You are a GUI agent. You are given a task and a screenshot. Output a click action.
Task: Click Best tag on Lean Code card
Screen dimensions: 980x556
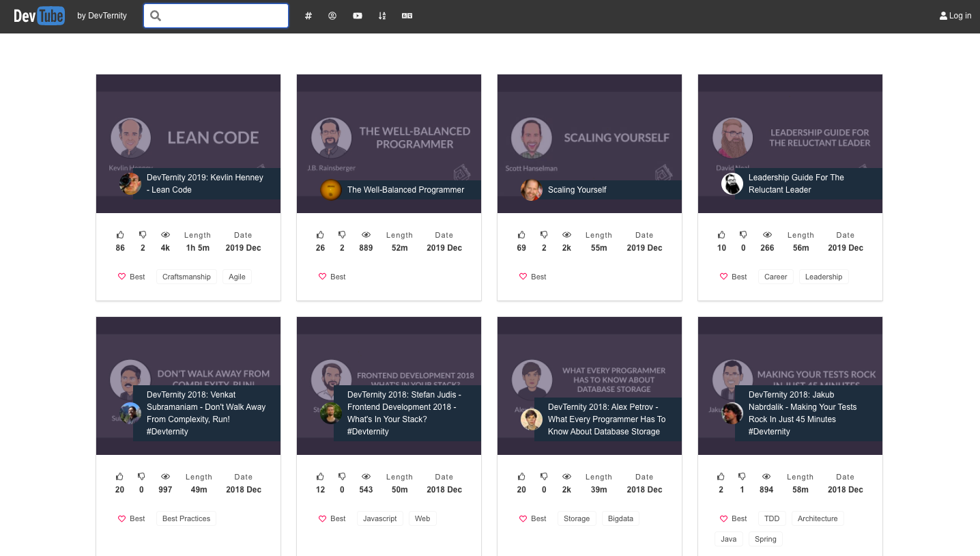132,277
